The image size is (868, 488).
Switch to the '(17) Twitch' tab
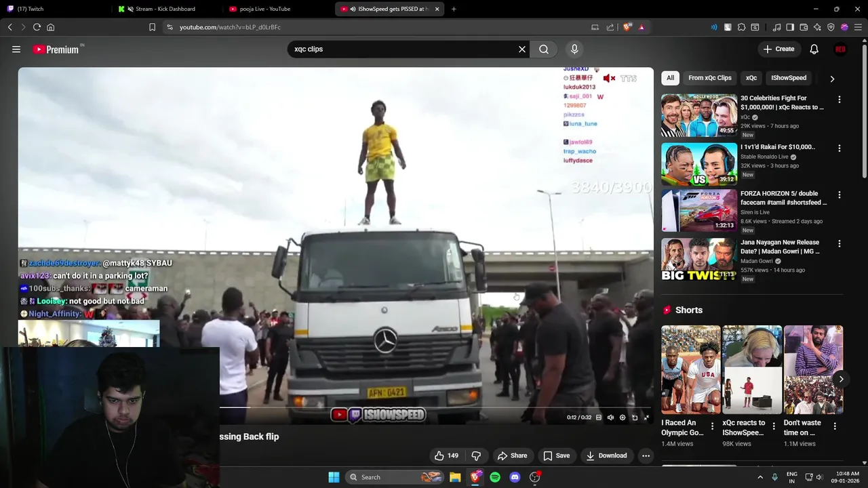[56, 9]
